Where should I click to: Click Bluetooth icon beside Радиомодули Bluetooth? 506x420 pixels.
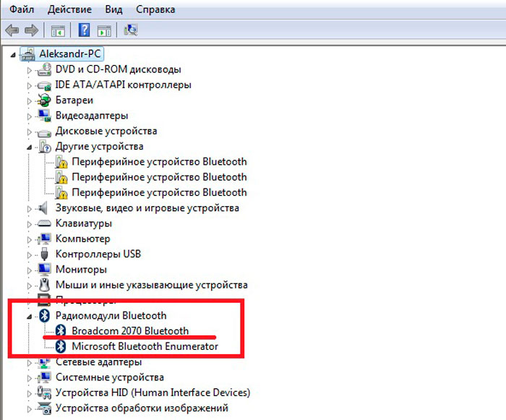[44, 315]
